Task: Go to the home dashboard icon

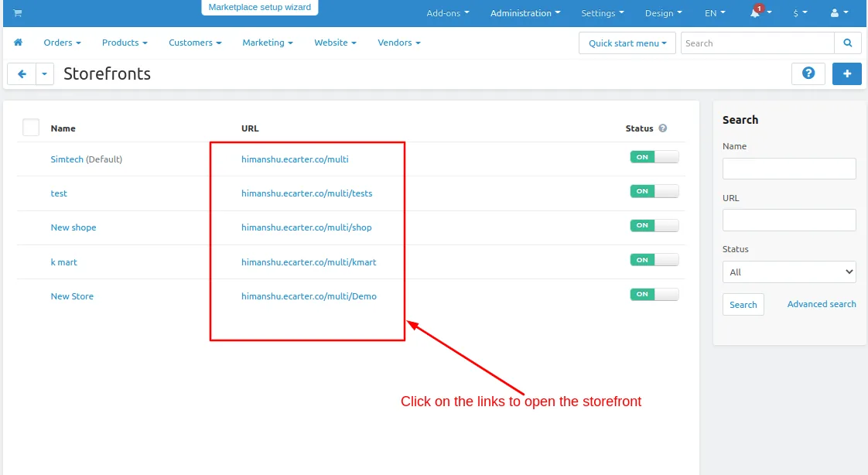Action: (19, 43)
